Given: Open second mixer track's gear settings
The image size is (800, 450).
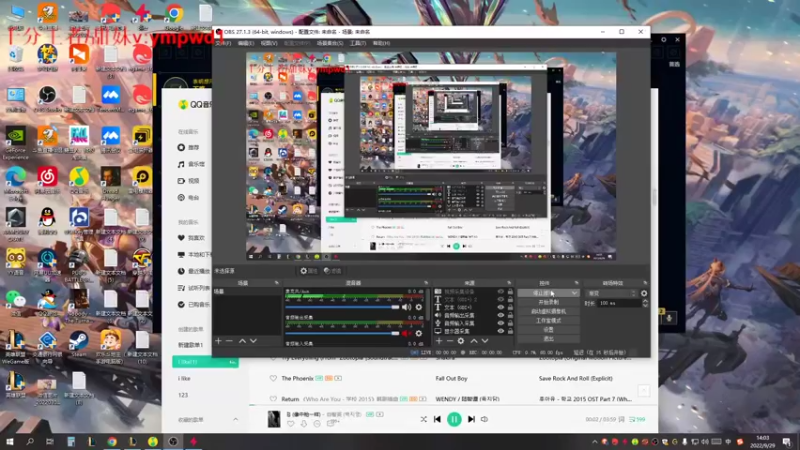Looking at the screenshot, I should click(x=419, y=333).
